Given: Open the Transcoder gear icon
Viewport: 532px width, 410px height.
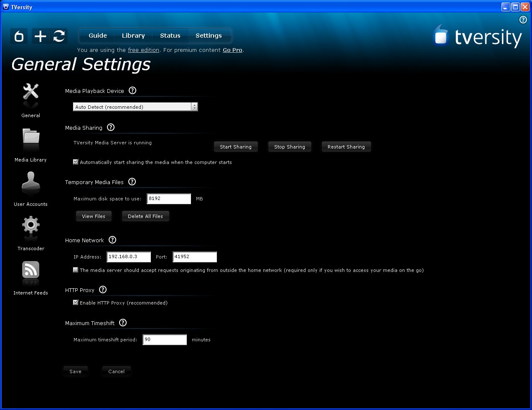Looking at the screenshot, I should pos(31,226).
